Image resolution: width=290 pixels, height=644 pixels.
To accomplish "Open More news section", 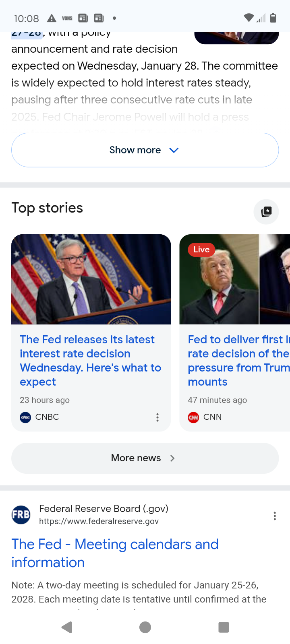I will [x=136, y=458].
